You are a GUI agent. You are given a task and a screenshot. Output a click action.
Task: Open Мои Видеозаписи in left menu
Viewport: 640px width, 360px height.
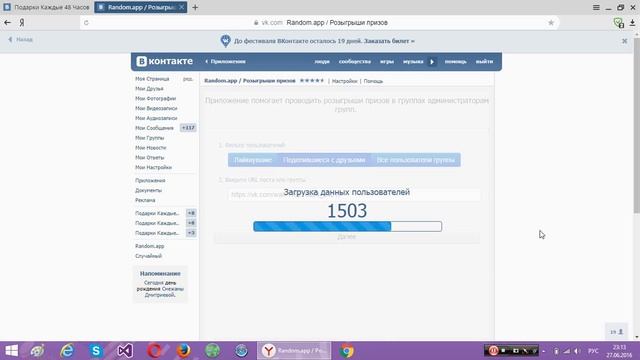click(x=156, y=108)
